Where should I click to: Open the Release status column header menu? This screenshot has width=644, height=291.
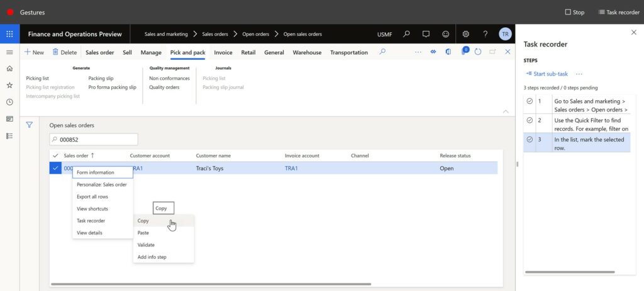click(455, 156)
